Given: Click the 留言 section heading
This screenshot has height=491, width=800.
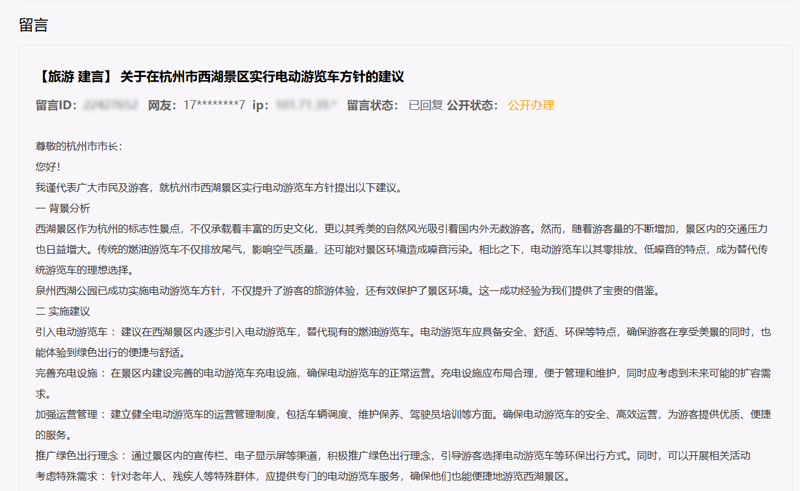Looking at the screenshot, I should [x=33, y=25].
